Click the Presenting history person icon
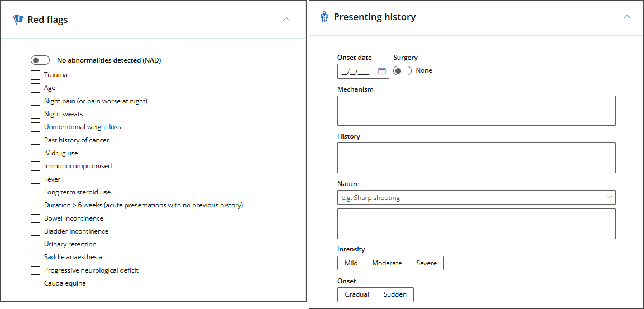Viewport: 644px width, 309px height. [x=325, y=17]
